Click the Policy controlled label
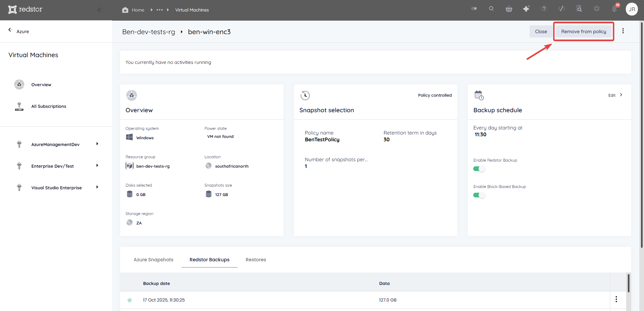644x311 pixels. [x=435, y=95]
